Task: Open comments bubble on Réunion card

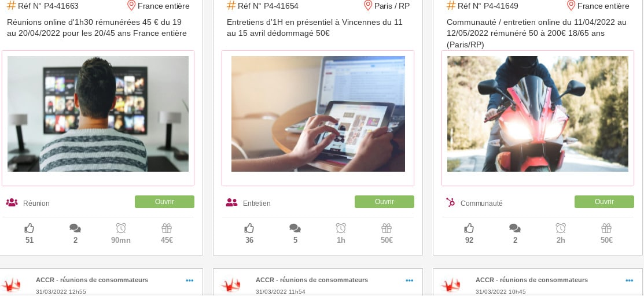Action: [x=75, y=228]
